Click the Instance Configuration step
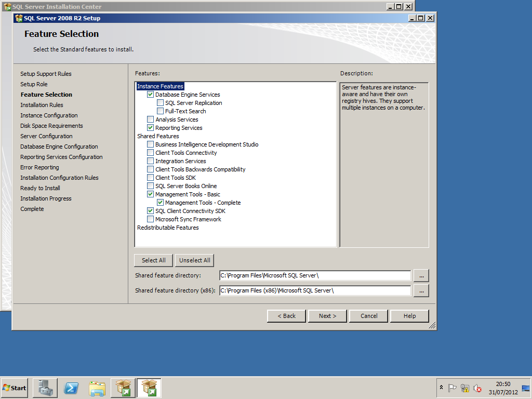This screenshot has height=399, width=532. [49, 115]
